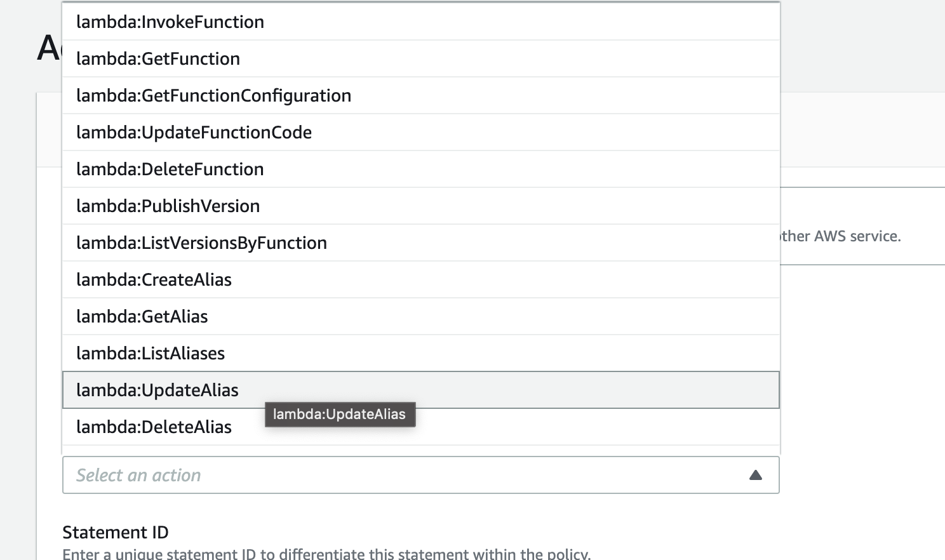Collapse the action list with the caret arrow
Image resolution: width=945 pixels, height=560 pixels.
755,475
